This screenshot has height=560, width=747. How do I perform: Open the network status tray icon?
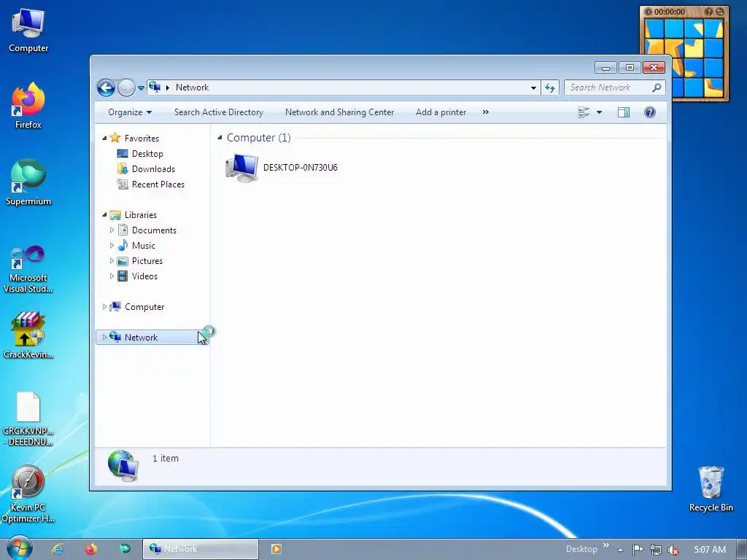pyautogui.click(x=656, y=550)
